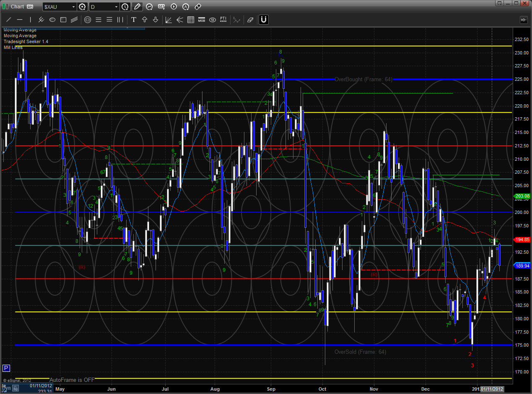Screen dimensions: 532x394
Task: Open the chart refresh dropdown
Action: click(x=150, y=7)
